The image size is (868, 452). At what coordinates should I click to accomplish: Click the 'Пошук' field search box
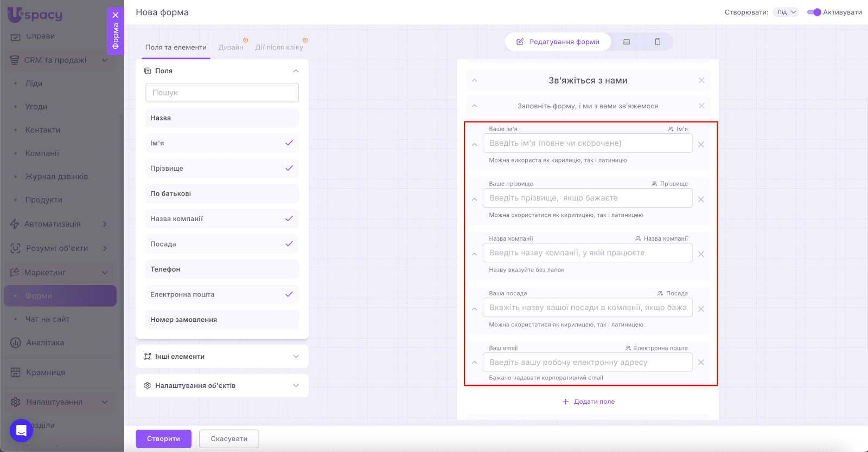point(222,93)
